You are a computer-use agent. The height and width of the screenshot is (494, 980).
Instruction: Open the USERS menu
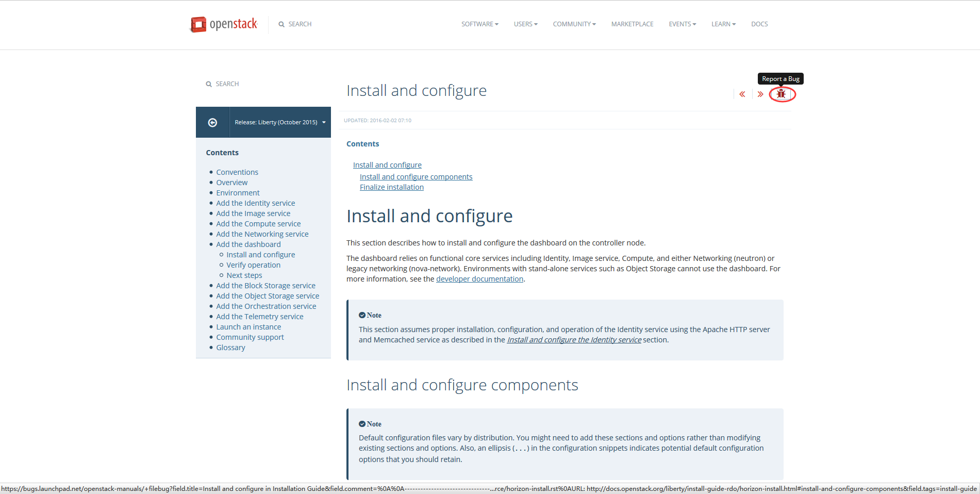[525, 24]
